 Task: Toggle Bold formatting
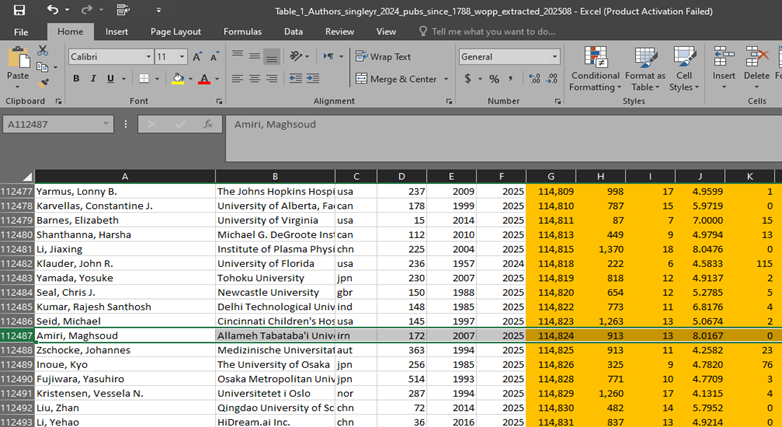coord(77,79)
